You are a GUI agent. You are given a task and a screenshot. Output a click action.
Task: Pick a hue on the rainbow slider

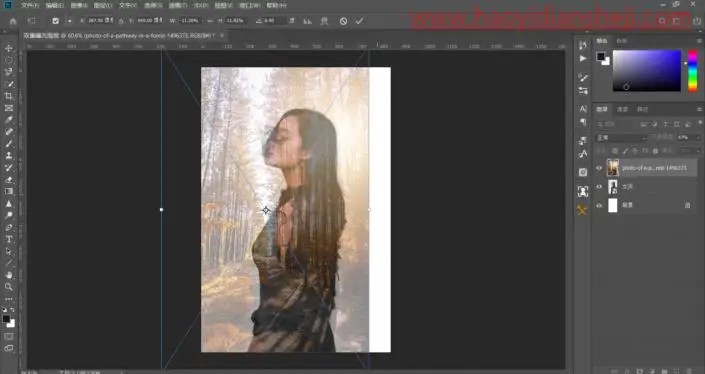693,71
